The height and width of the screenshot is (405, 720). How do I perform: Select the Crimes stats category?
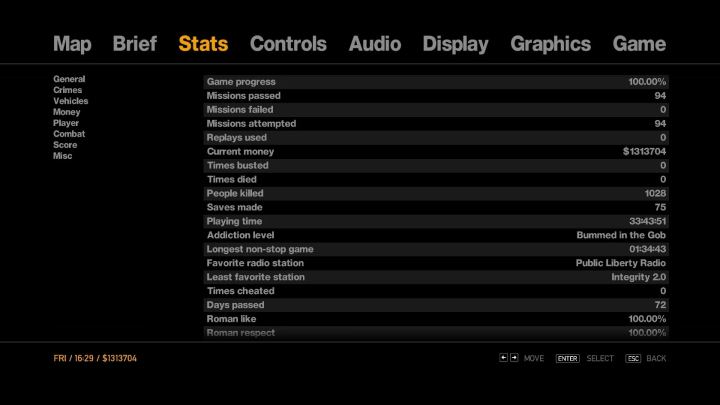tap(68, 90)
